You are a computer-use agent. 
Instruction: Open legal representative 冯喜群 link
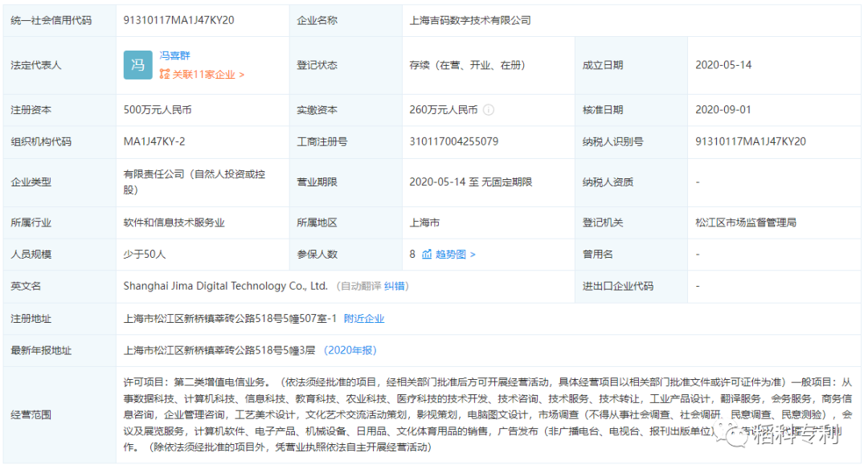tap(175, 55)
